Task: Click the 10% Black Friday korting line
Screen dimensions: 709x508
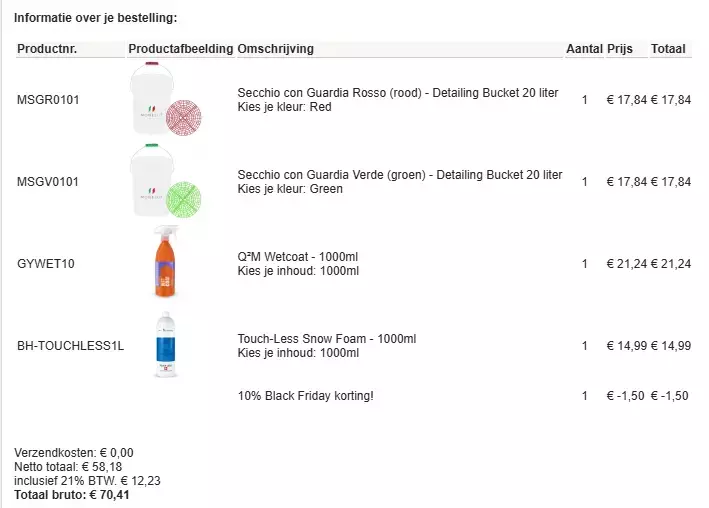Action: (x=305, y=396)
